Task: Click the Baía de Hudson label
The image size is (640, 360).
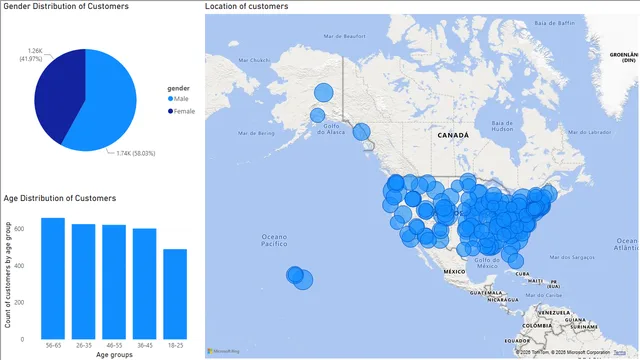Action: [502, 126]
